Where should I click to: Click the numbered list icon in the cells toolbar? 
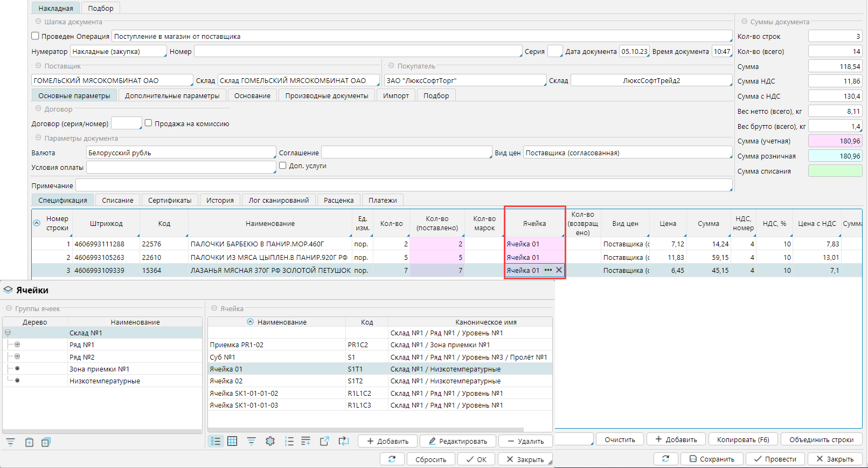tap(289, 441)
